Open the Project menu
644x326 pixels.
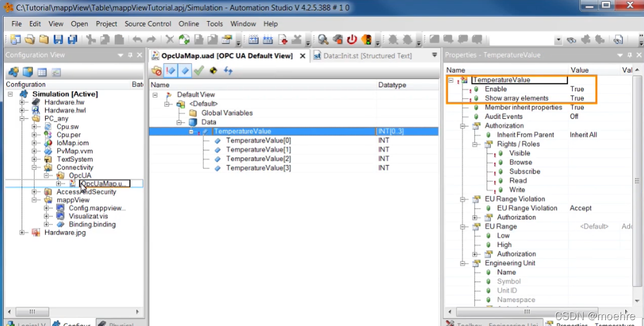(107, 24)
